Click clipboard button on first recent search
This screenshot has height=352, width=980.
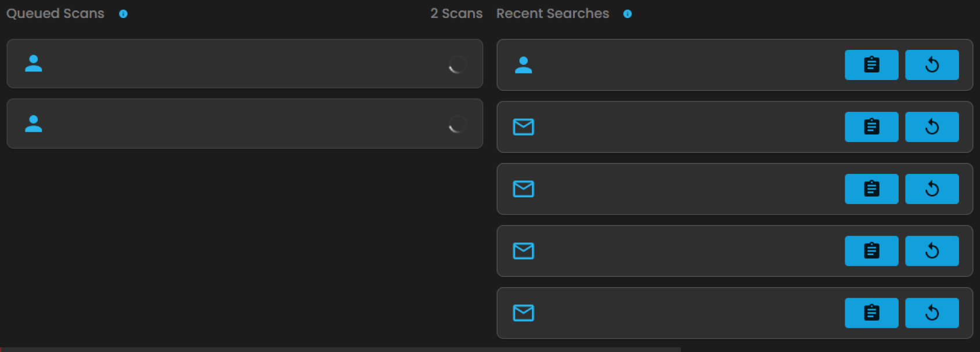[871, 65]
